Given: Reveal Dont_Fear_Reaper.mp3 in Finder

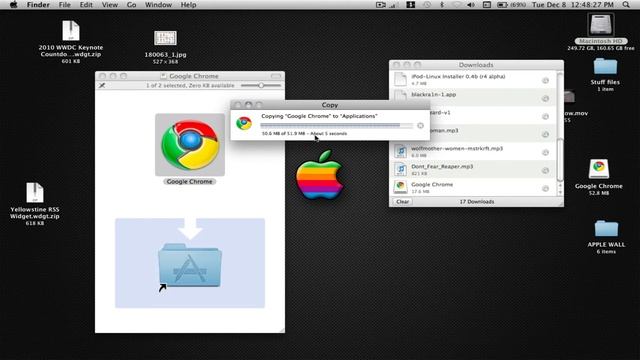Looking at the screenshot, I should pyautogui.click(x=545, y=170).
